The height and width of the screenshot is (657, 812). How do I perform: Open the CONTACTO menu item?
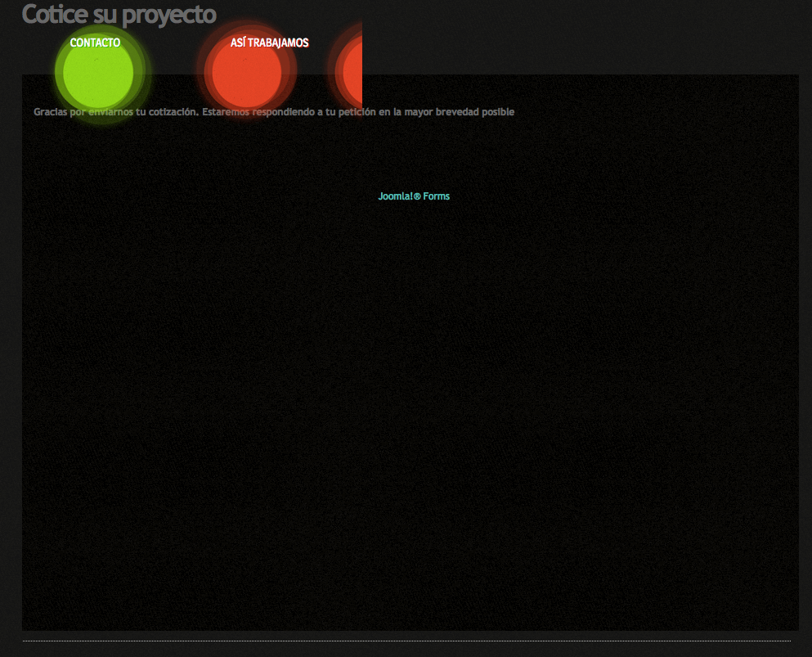pyautogui.click(x=95, y=43)
